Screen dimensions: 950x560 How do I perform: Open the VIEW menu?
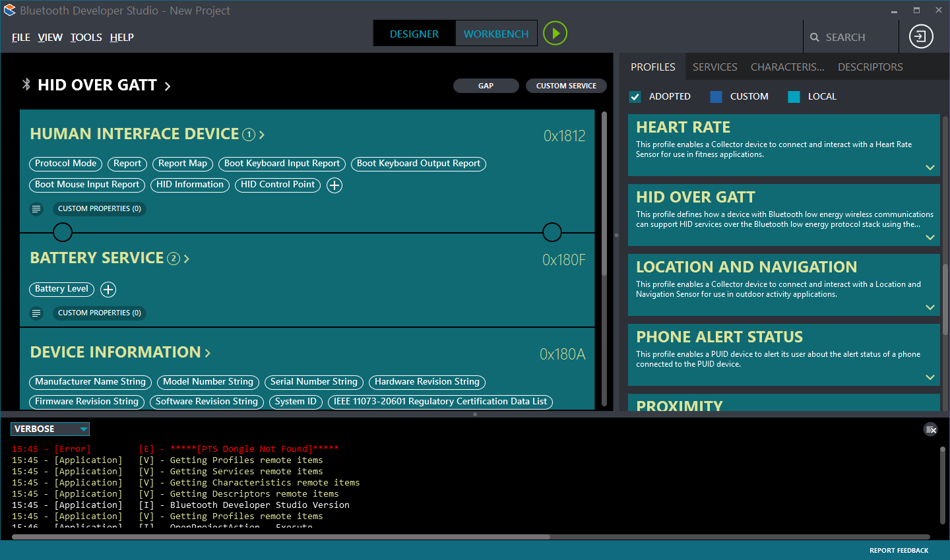tap(50, 38)
